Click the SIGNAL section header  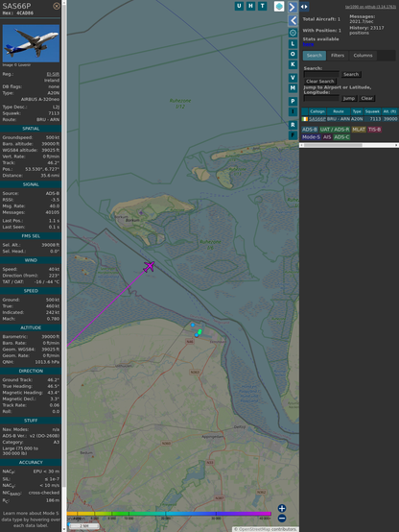31,184
